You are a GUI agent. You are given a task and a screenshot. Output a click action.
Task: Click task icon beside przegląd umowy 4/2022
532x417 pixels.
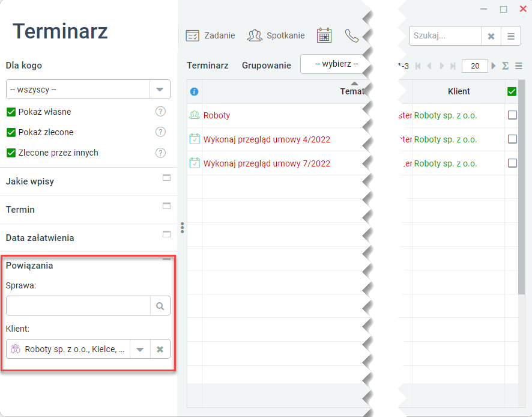(x=195, y=139)
